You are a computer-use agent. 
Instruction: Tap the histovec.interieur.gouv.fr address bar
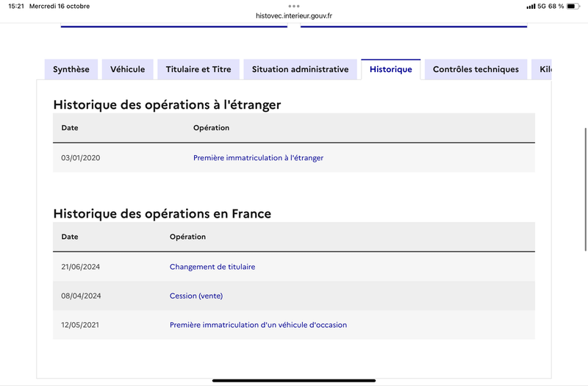[294, 15]
